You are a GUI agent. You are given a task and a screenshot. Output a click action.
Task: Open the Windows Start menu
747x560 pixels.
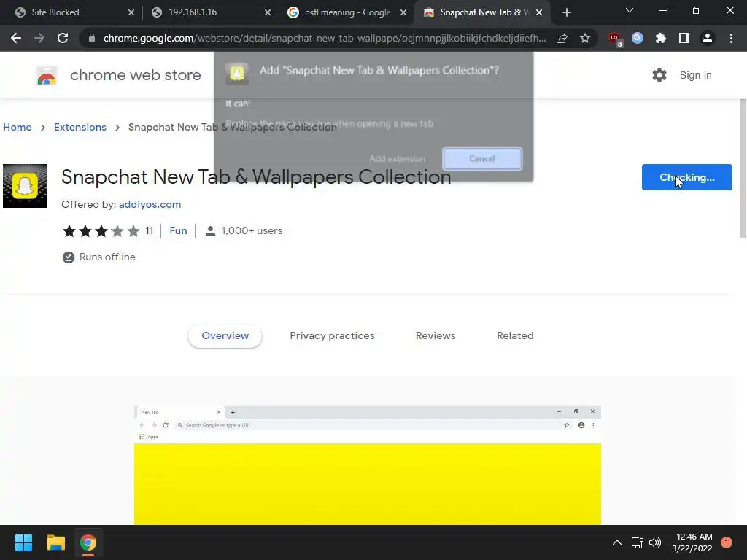[x=23, y=542]
